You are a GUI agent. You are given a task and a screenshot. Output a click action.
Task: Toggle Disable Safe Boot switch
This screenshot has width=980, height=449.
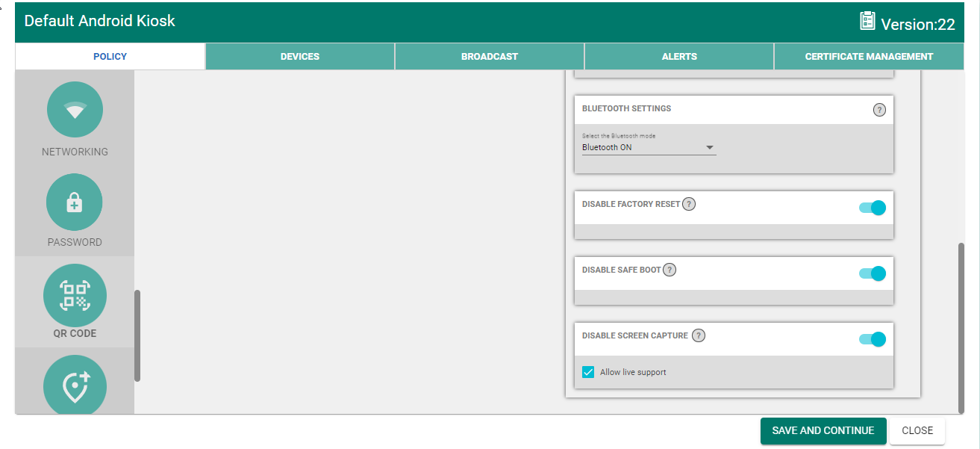point(872,273)
